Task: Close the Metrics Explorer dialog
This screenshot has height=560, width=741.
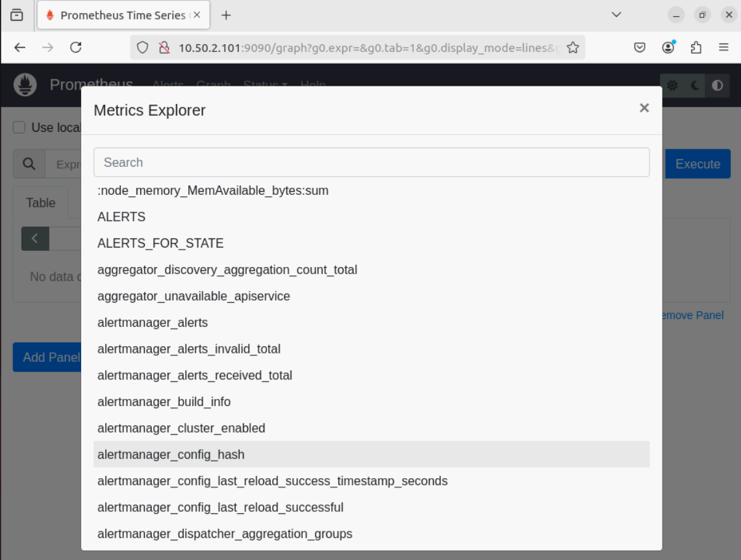Action: pyautogui.click(x=644, y=108)
